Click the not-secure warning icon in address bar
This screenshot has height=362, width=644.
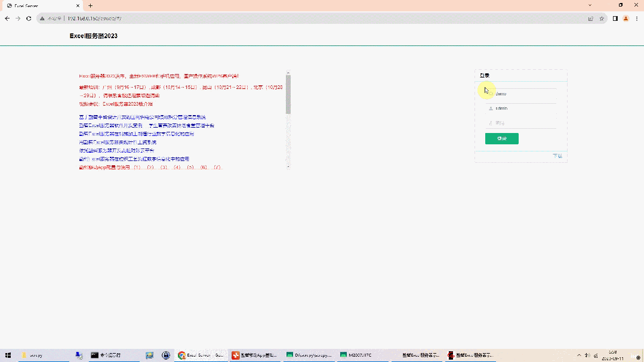point(42,18)
